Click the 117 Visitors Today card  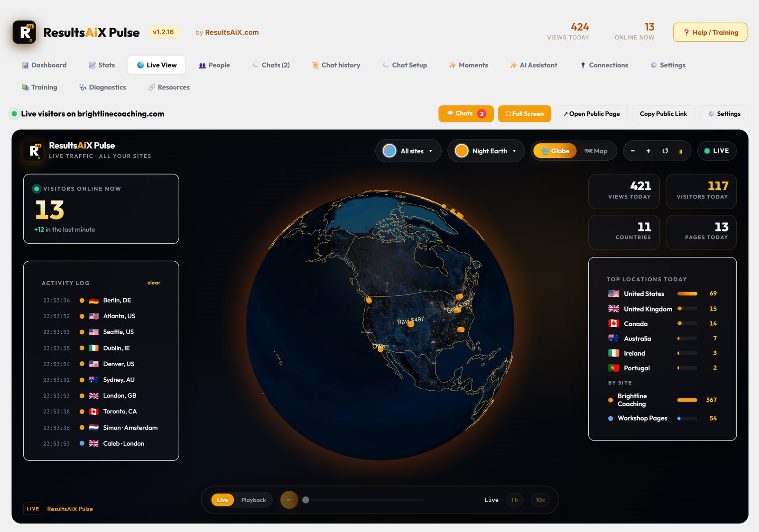tap(701, 191)
